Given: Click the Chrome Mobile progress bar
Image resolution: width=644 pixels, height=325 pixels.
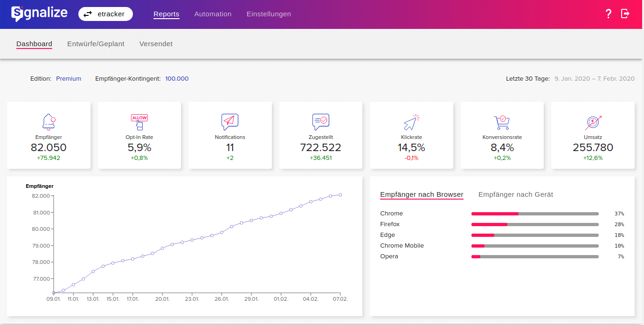Looking at the screenshot, I should (535, 246).
